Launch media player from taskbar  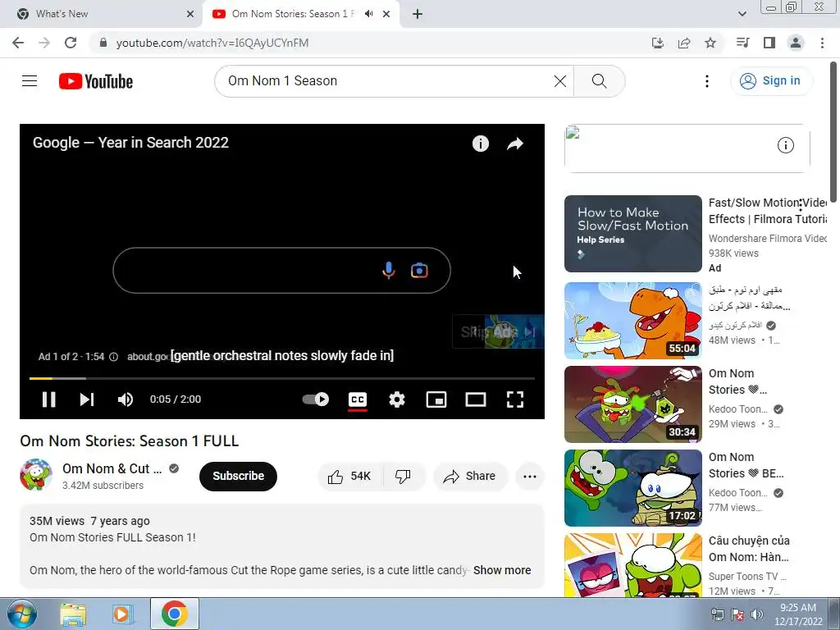[121, 614]
